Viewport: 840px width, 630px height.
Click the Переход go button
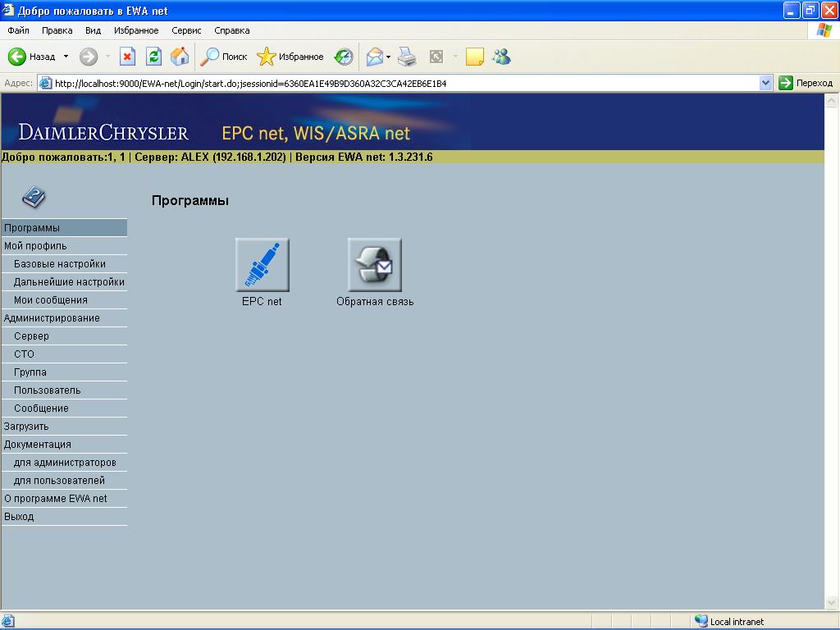click(x=806, y=83)
